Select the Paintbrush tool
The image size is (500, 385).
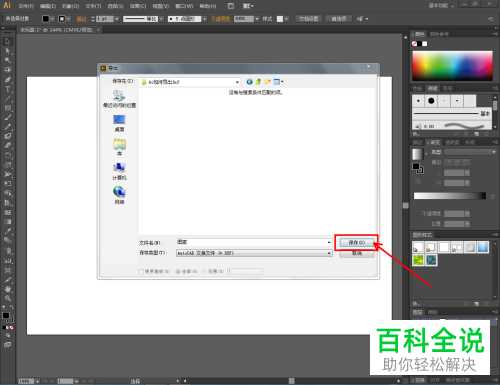coord(7,117)
